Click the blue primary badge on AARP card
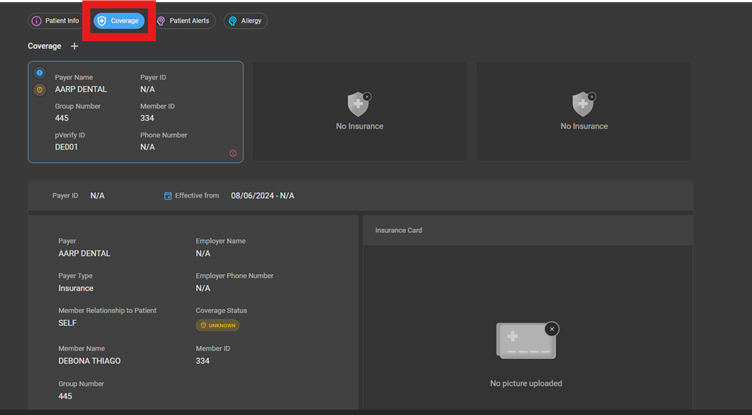752x415 pixels. click(x=40, y=73)
